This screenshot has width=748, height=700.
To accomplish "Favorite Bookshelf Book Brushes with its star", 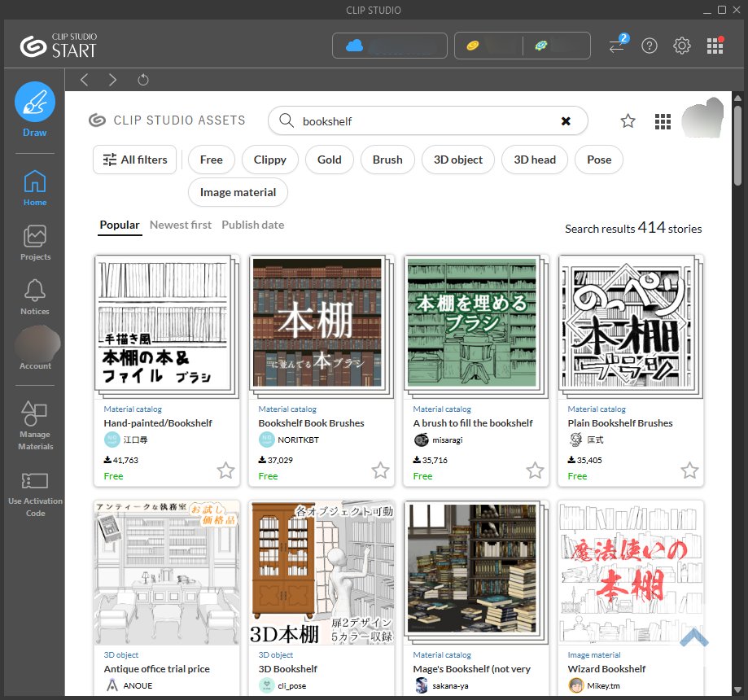I will tap(380, 470).
